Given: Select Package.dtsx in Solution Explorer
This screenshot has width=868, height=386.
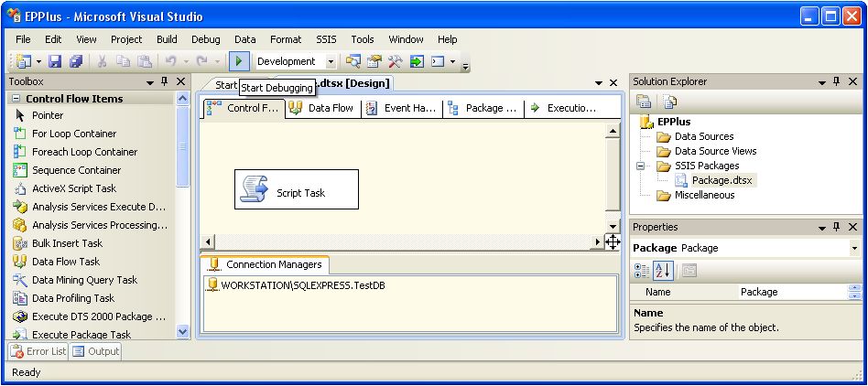Looking at the screenshot, I should tap(722, 180).
